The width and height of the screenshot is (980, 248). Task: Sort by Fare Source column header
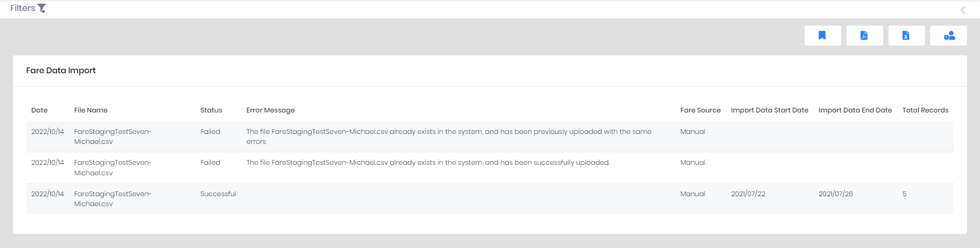tap(700, 110)
